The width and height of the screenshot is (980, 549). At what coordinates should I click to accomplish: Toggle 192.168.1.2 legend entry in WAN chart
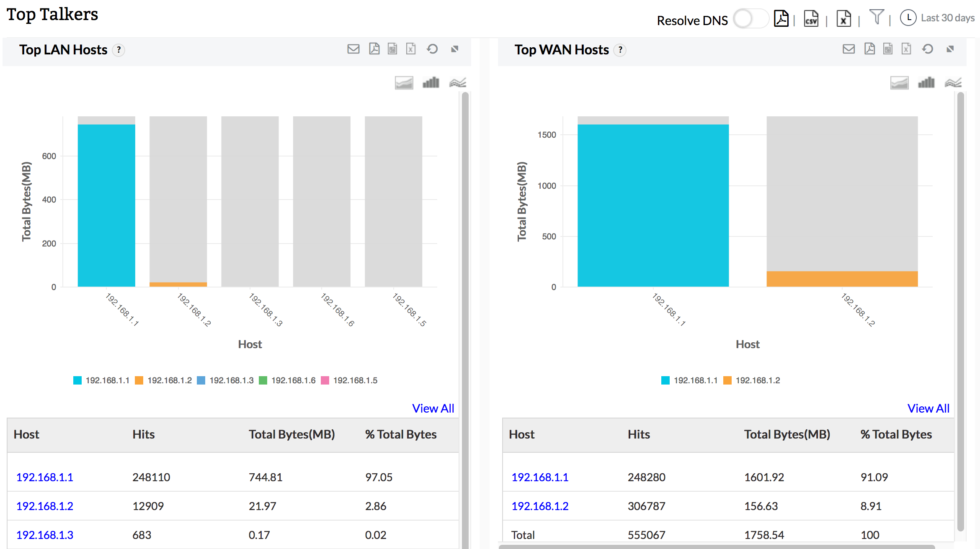point(757,380)
